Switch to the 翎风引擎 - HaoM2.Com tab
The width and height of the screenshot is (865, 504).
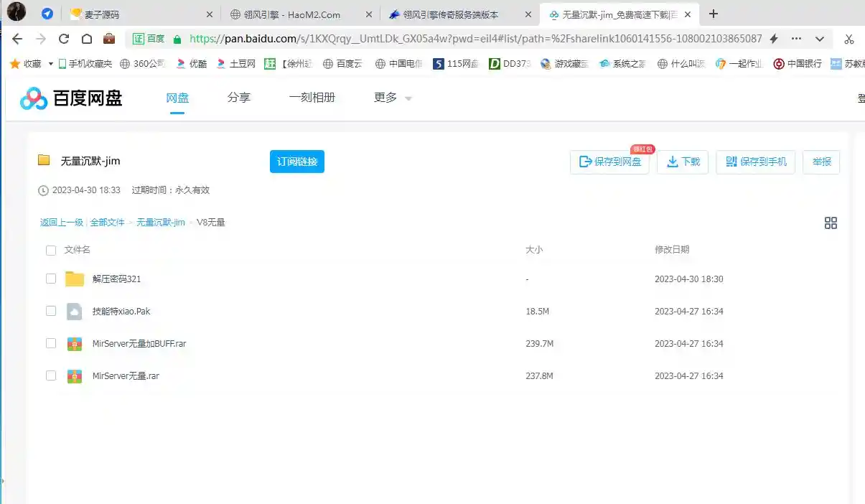click(300, 14)
